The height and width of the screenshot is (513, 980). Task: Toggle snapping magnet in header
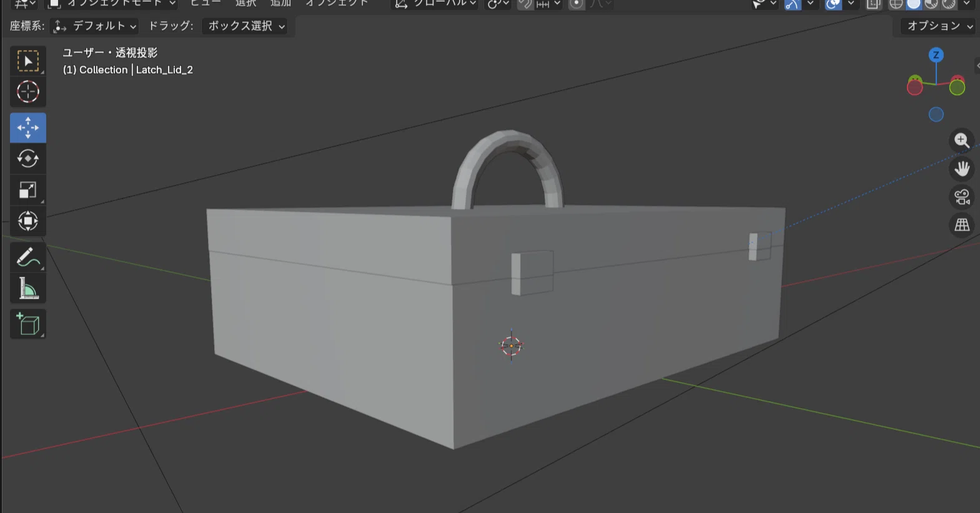tap(525, 4)
